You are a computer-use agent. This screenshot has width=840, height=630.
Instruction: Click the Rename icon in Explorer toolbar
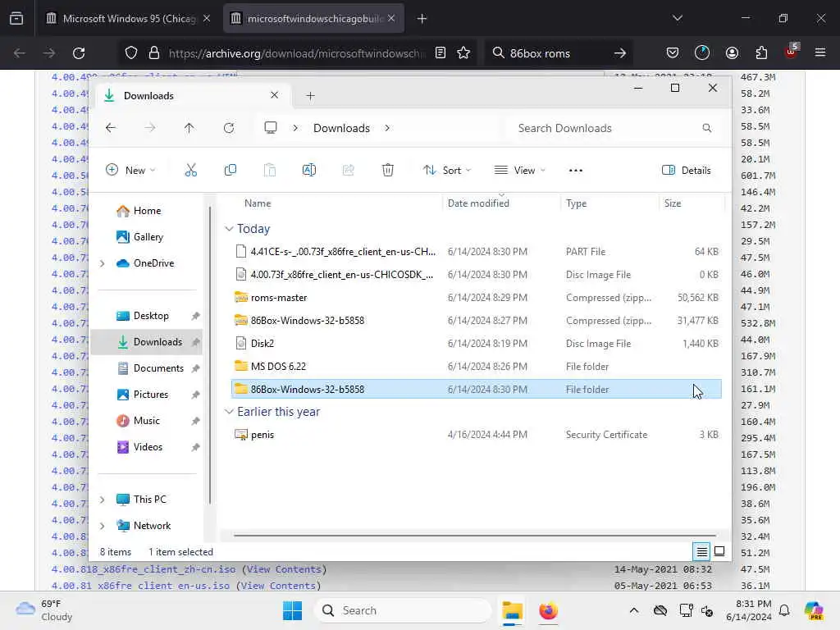(309, 171)
